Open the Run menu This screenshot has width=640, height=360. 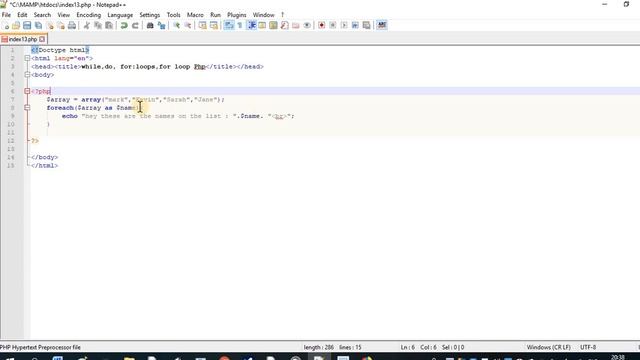pyautogui.click(x=216, y=15)
